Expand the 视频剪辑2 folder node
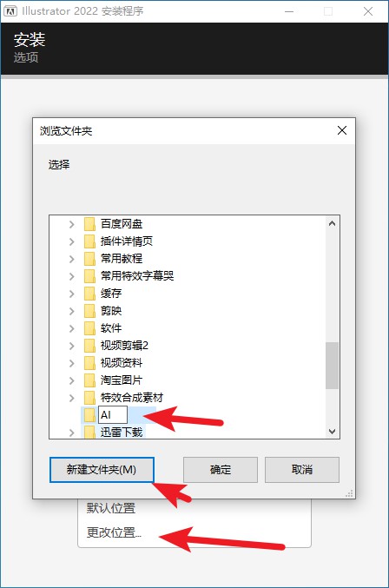 click(x=71, y=346)
